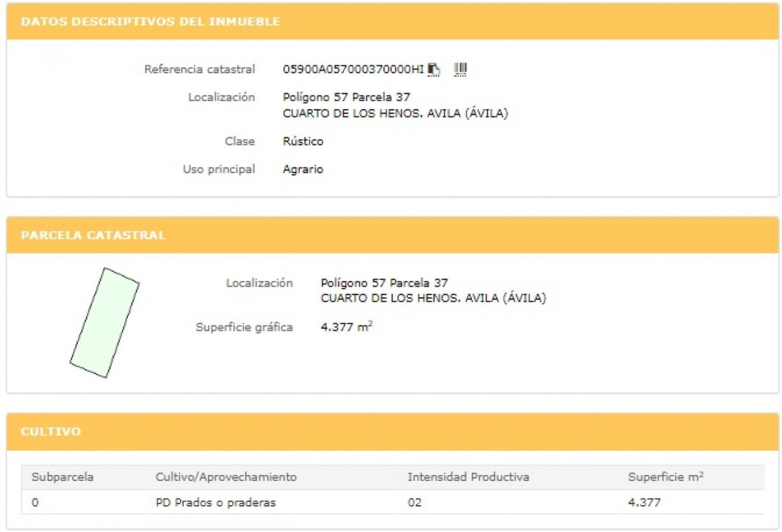This screenshot has width=782, height=532.
Task: Click the 'Datos descriptivos del inmueble' header
Action: [x=150, y=22]
